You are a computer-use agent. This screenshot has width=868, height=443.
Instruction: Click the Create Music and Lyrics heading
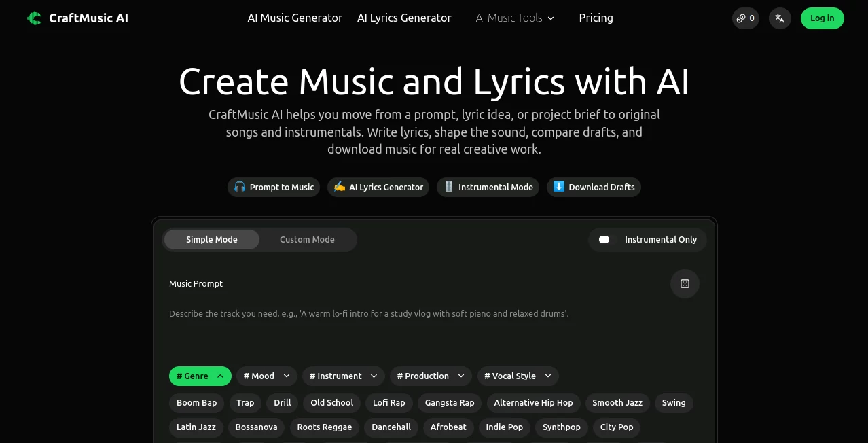(x=434, y=82)
